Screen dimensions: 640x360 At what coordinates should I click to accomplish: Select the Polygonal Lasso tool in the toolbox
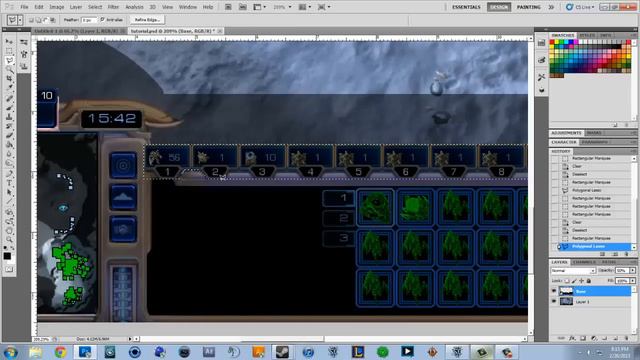tap(9, 60)
